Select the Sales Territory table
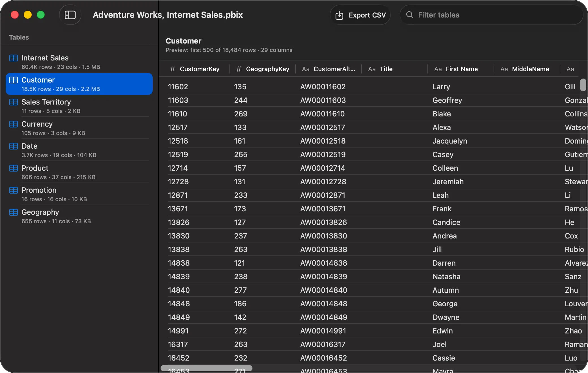588x373 pixels. click(x=79, y=106)
